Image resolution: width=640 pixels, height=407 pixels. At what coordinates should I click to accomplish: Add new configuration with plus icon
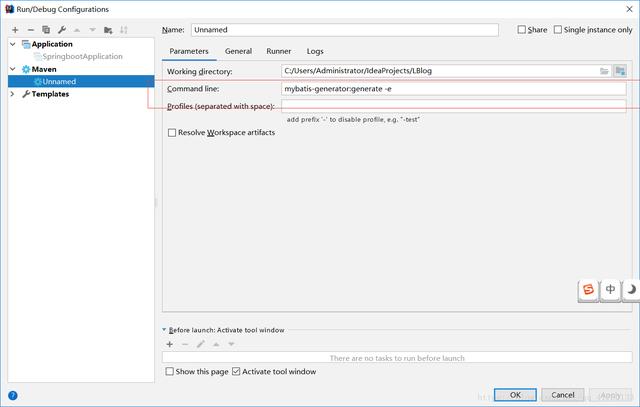15,30
